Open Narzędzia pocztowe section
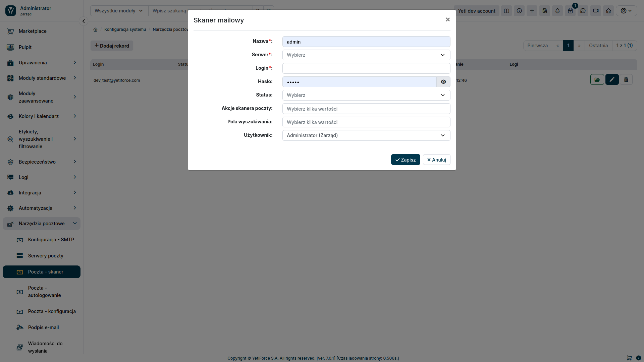Viewport: 644px width, 362px height. [42, 224]
